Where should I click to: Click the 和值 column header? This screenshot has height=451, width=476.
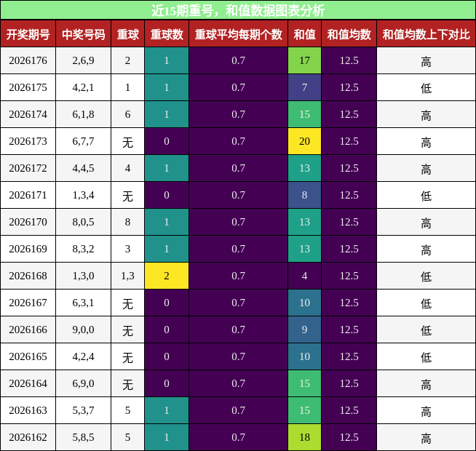tap(304, 33)
